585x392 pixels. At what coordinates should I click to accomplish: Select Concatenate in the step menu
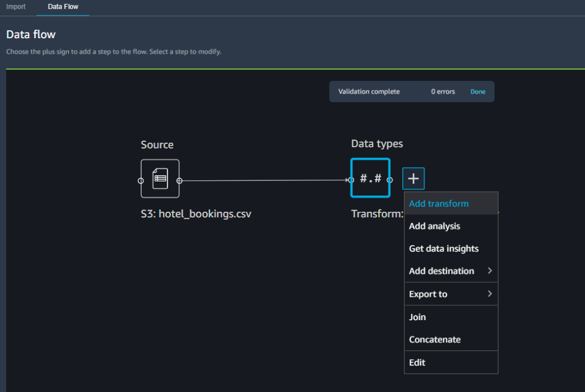pos(435,340)
